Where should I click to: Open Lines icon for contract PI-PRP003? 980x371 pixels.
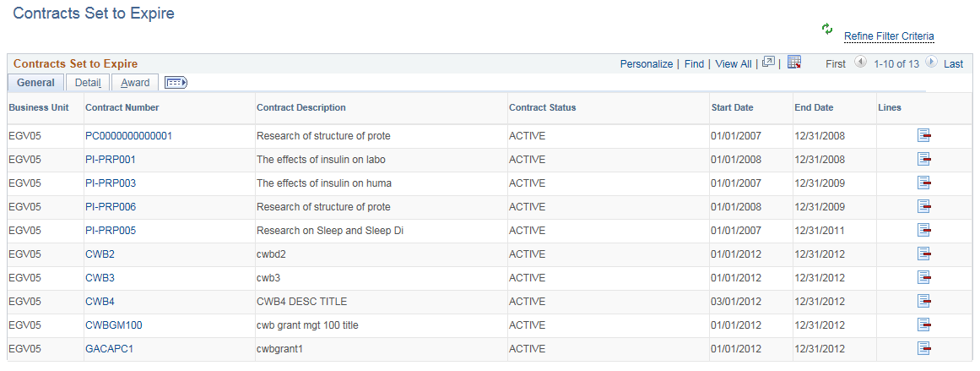coord(924,183)
